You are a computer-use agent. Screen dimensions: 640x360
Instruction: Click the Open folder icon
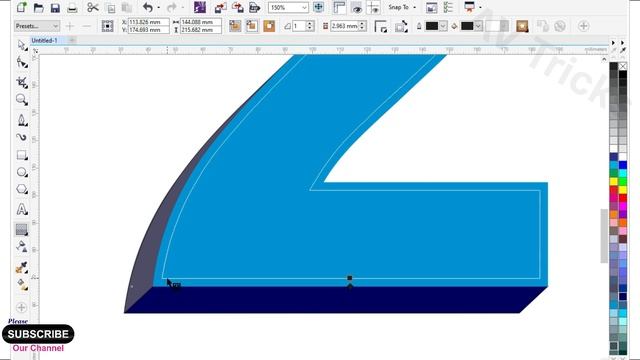(38, 7)
